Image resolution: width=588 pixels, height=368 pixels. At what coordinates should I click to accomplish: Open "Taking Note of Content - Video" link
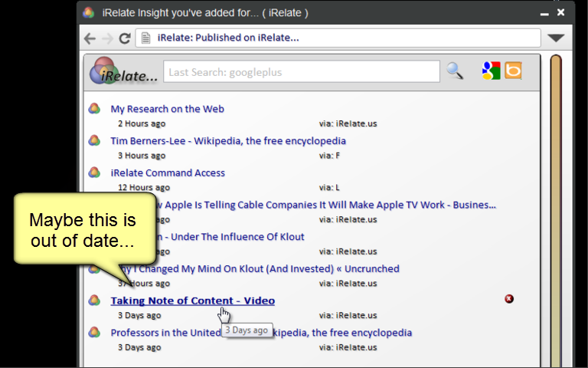tap(192, 301)
